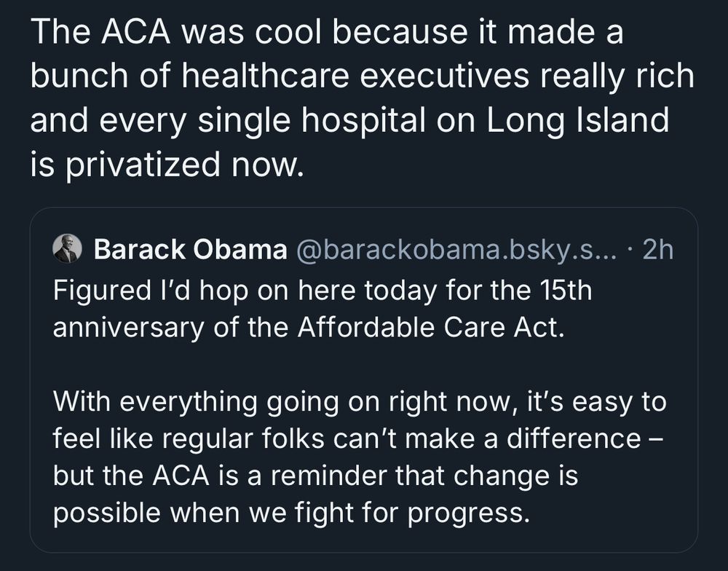Open the @barackobama.bsky.s... handle link

click(456, 250)
